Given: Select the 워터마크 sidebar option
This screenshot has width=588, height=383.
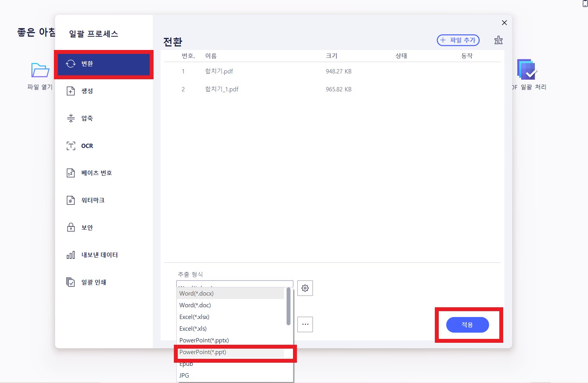Looking at the screenshot, I should (x=93, y=200).
